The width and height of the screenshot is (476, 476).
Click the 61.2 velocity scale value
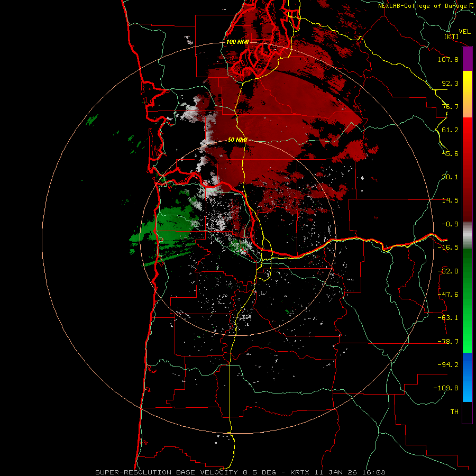tap(450, 130)
